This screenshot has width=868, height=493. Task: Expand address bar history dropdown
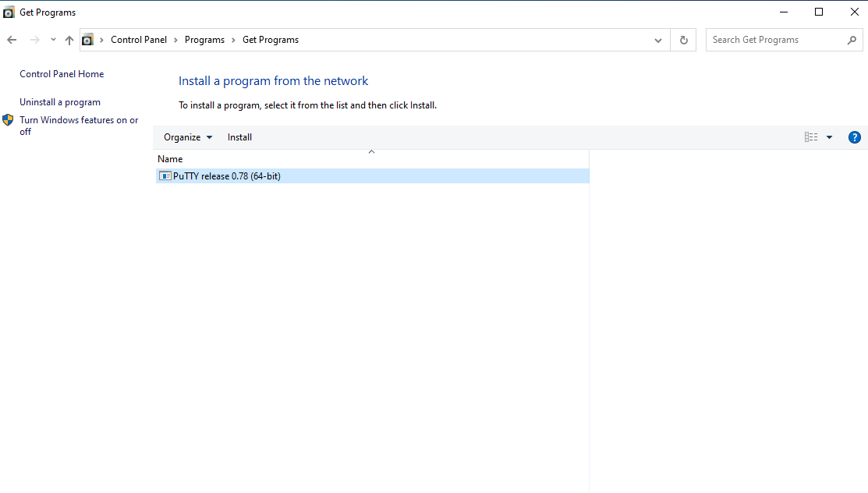coord(657,40)
